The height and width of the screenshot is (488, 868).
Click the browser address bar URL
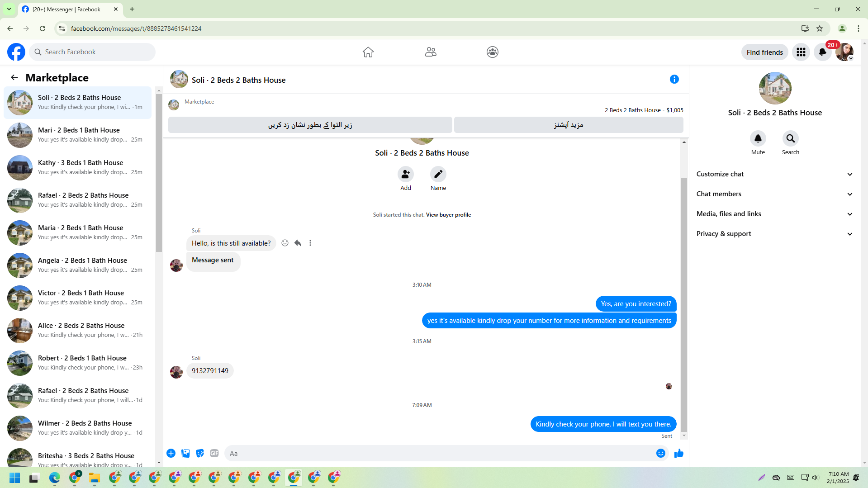tap(136, 28)
